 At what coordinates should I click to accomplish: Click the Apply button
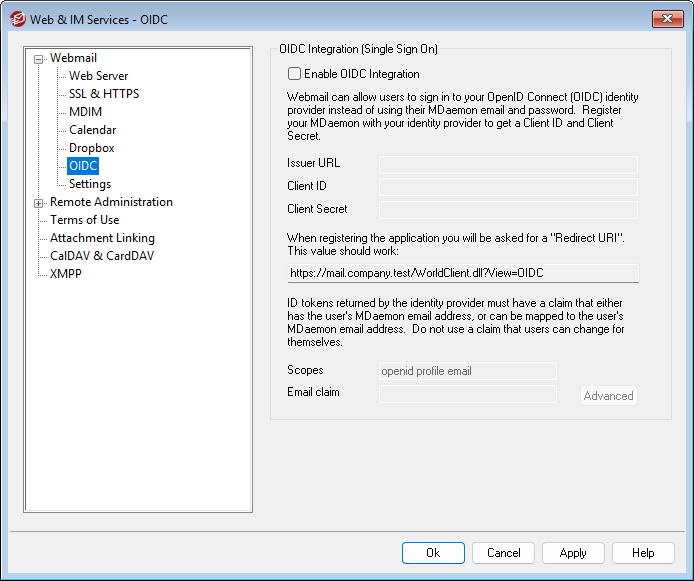click(573, 553)
